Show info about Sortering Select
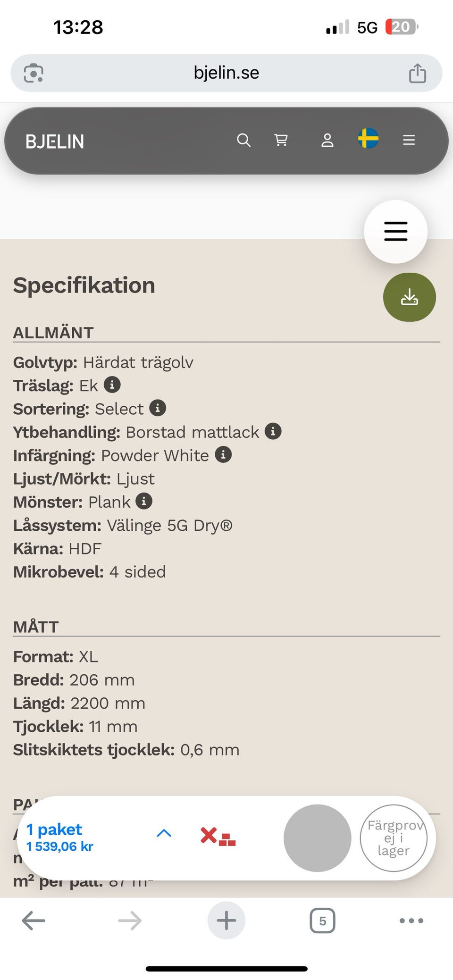453x980 pixels. 158,408
